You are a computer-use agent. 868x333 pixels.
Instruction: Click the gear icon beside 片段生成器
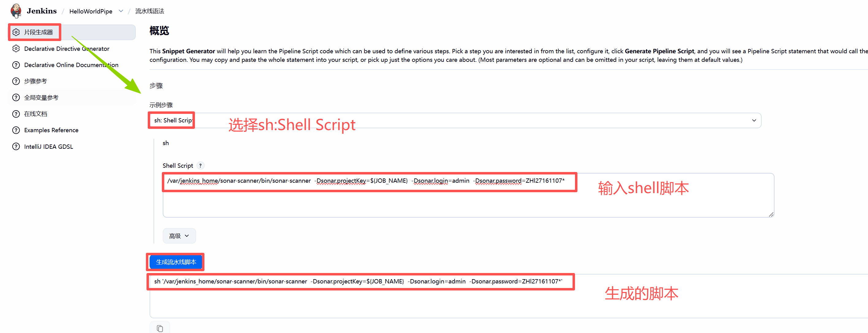[16, 32]
